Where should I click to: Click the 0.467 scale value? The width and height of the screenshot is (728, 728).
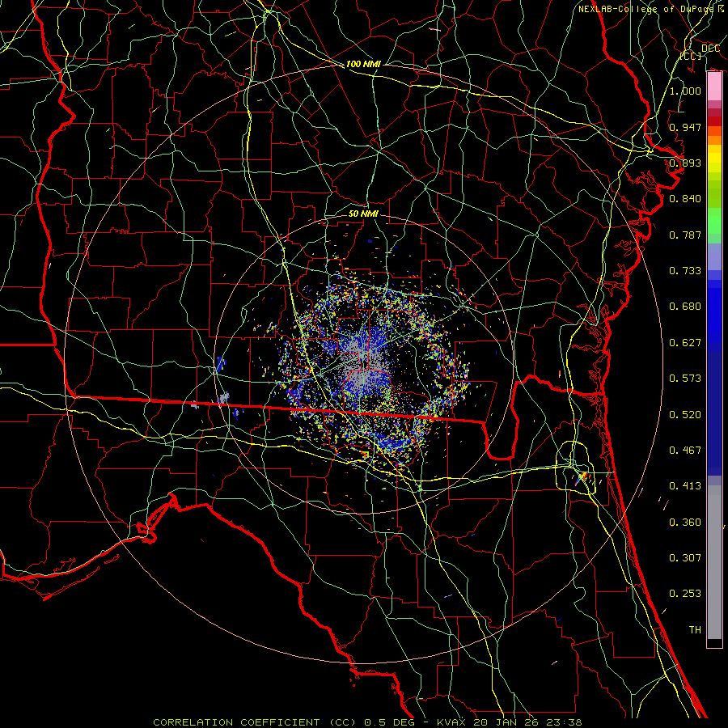[685, 451]
